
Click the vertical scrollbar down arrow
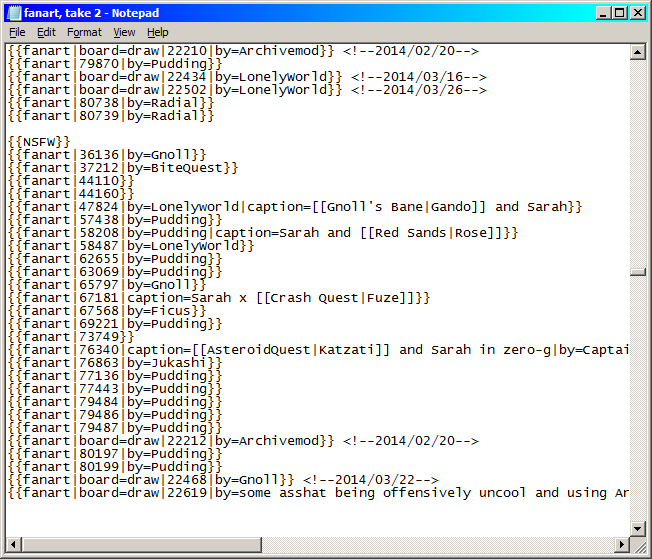pyautogui.click(x=637, y=529)
